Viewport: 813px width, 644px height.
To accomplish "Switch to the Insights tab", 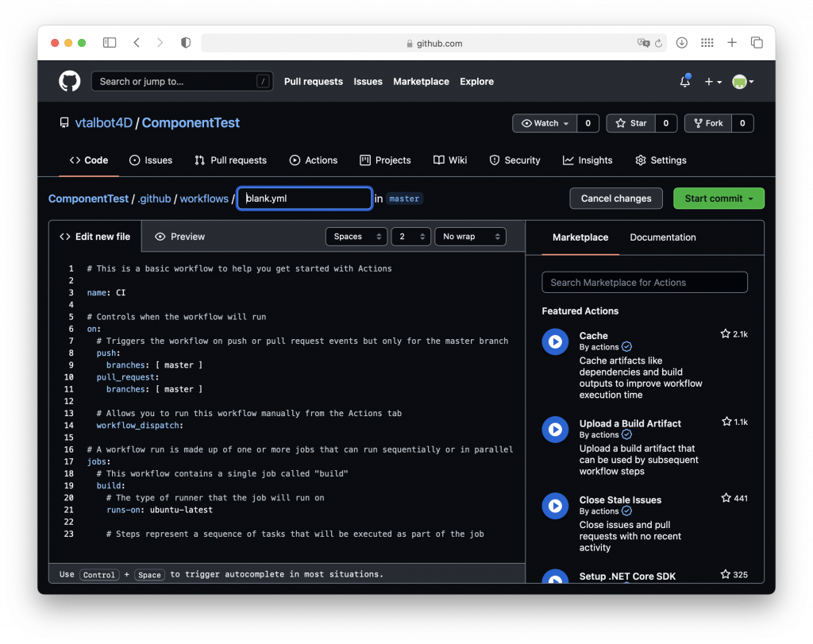I will [x=588, y=160].
